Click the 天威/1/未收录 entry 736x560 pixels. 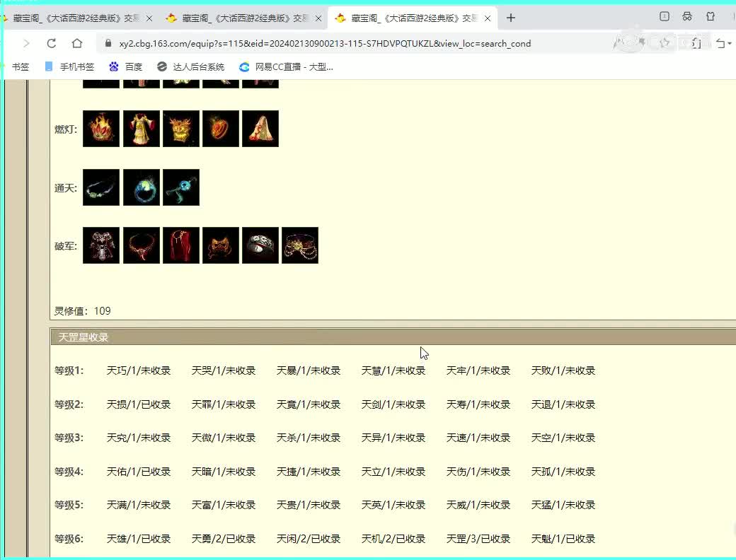point(478,505)
